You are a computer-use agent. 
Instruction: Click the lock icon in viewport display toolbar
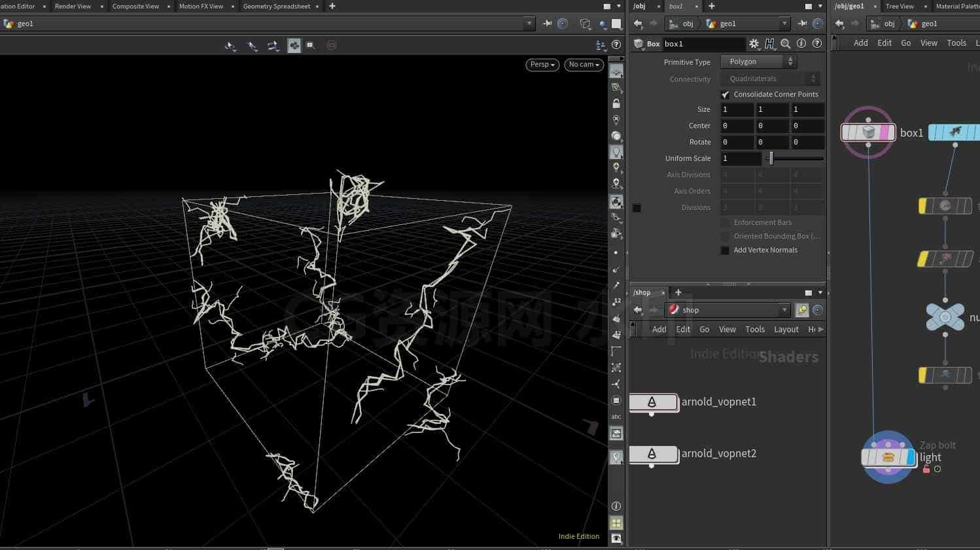point(616,104)
